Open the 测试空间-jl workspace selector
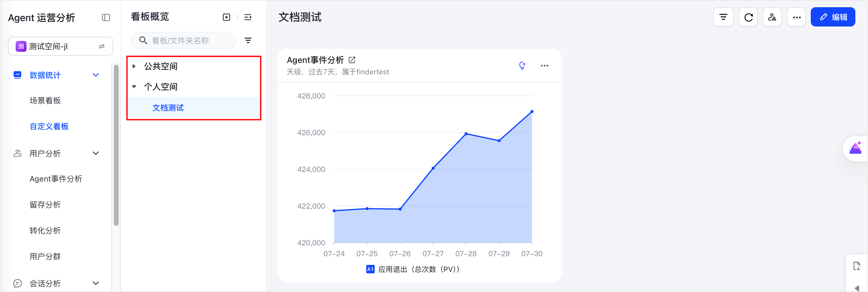This screenshot has height=292, width=868. click(60, 46)
